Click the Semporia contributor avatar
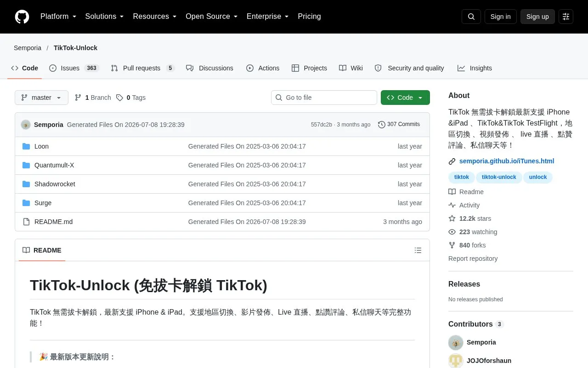588x368 pixels. coord(456,342)
